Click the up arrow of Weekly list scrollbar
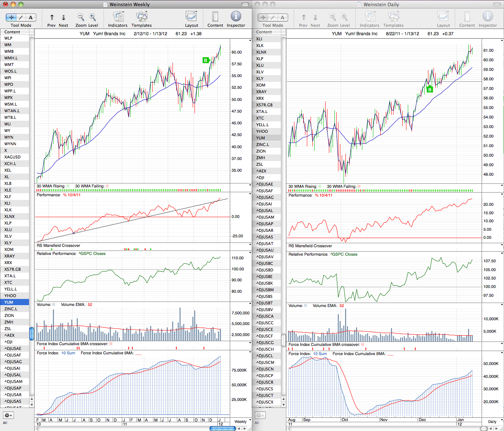The height and width of the screenshot is (431, 504). [32, 399]
